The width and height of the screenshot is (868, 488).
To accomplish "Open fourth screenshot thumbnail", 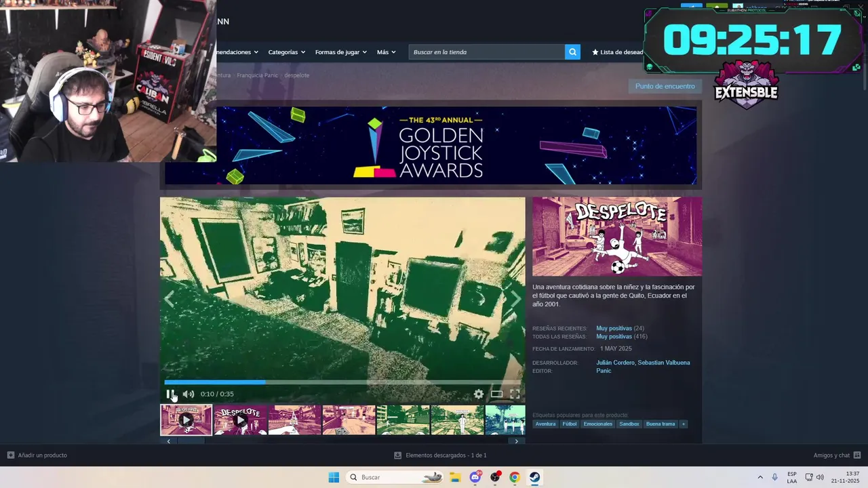I will click(x=349, y=420).
